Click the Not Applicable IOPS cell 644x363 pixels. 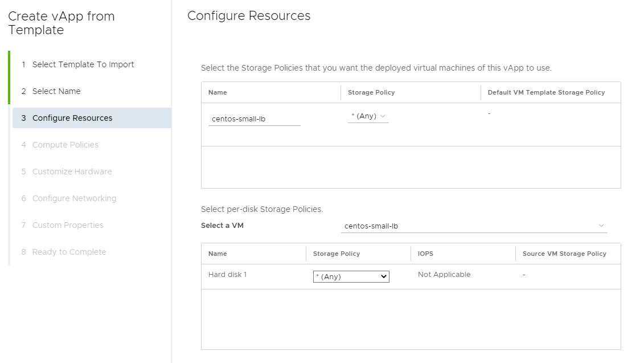point(444,275)
